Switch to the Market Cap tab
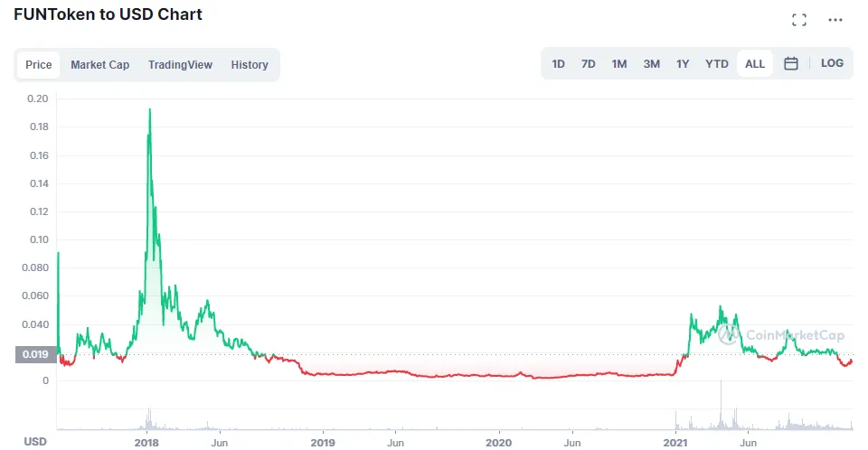 (100, 65)
